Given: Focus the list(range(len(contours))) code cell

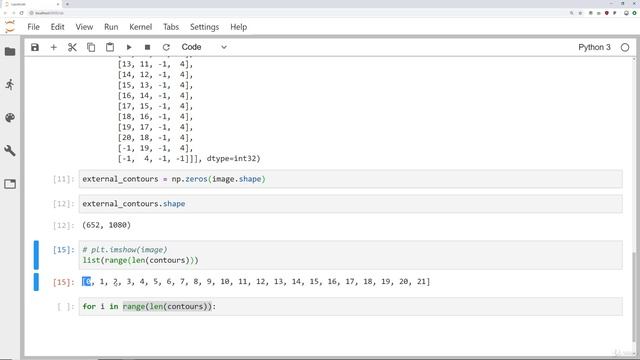Looking at the screenshot, I should click(x=351, y=255).
